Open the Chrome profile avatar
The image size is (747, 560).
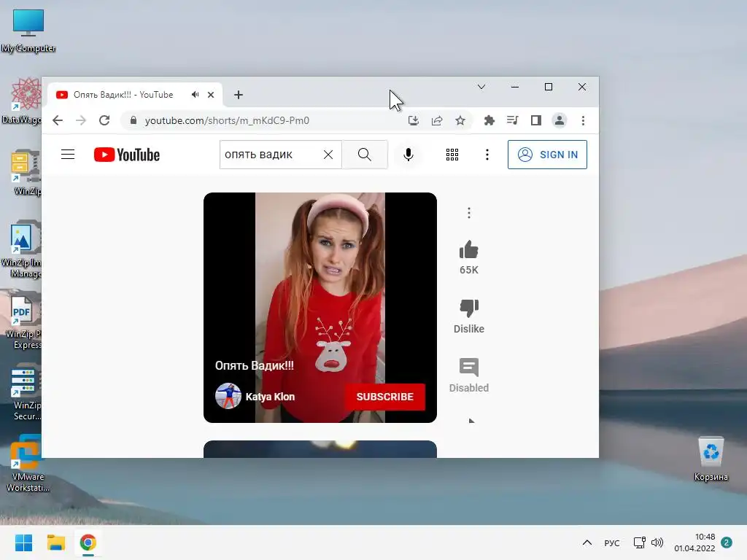560,120
